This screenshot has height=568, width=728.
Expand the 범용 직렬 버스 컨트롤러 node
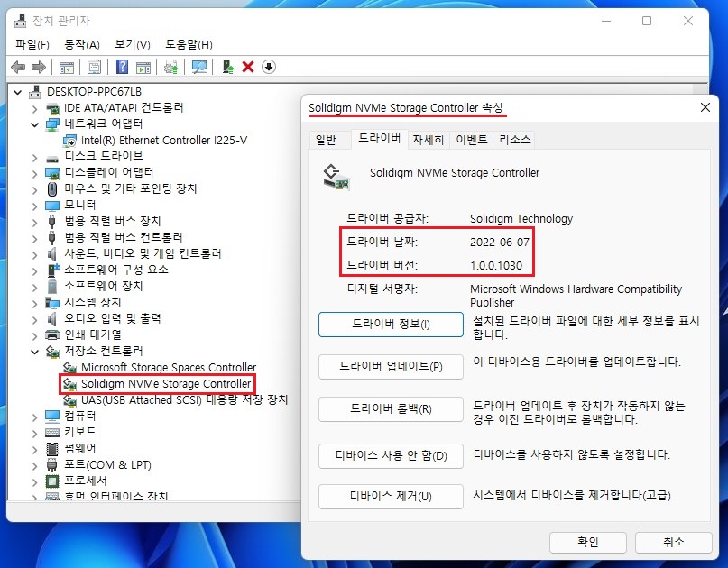(35, 239)
